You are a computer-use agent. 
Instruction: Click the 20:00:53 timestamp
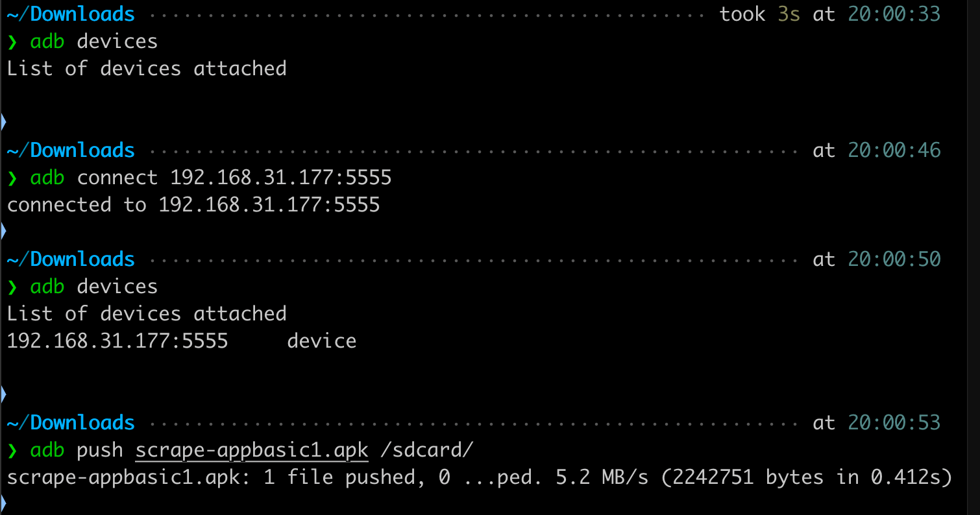[894, 423]
